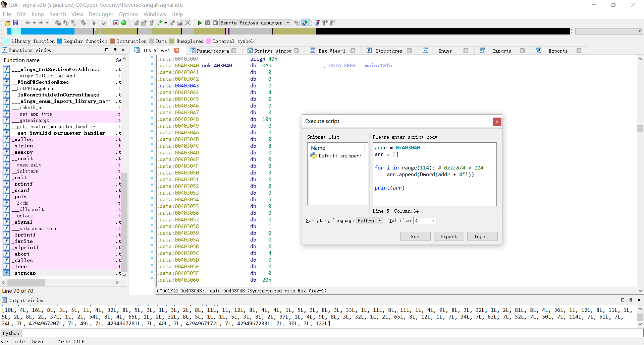Click the Enums tab icon

pyautogui.click(x=426, y=51)
